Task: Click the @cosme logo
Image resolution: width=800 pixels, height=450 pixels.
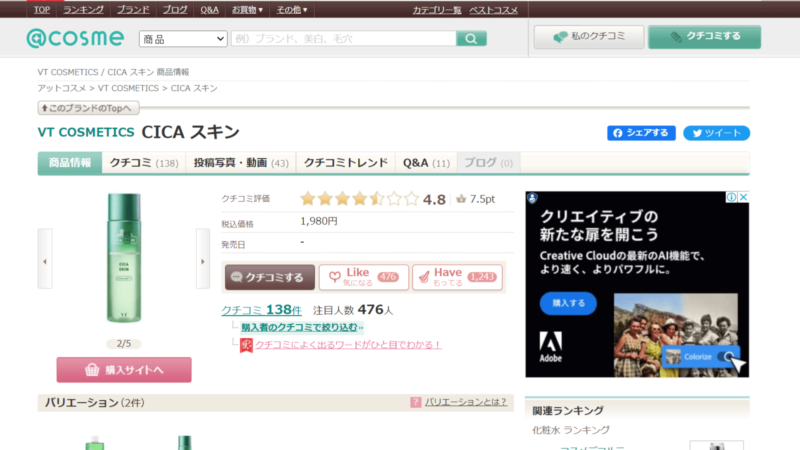Action: click(75, 38)
